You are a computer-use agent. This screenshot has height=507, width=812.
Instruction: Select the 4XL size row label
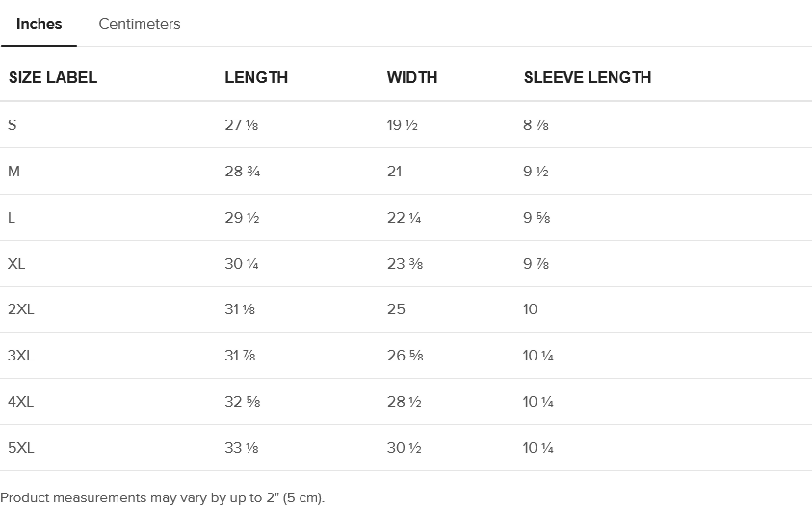[x=21, y=402]
